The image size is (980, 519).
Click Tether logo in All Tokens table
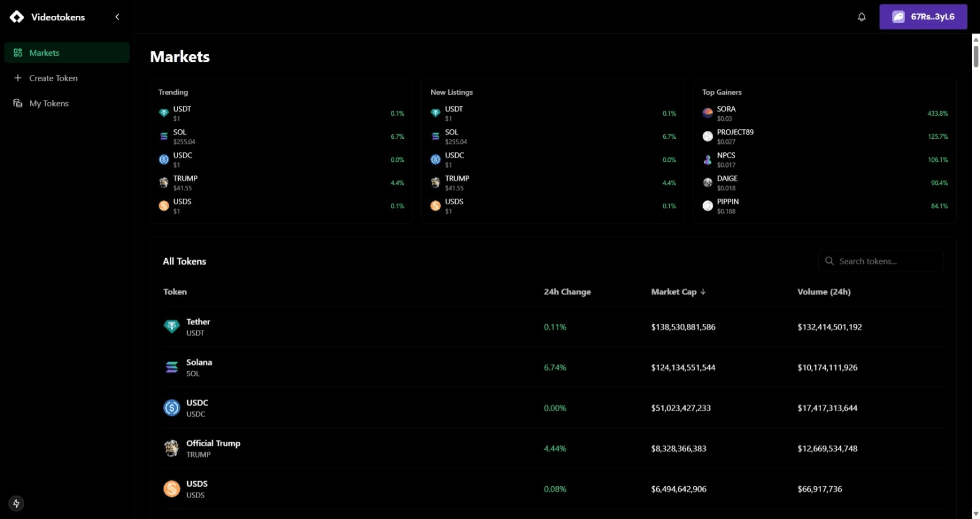(x=171, y=327)
